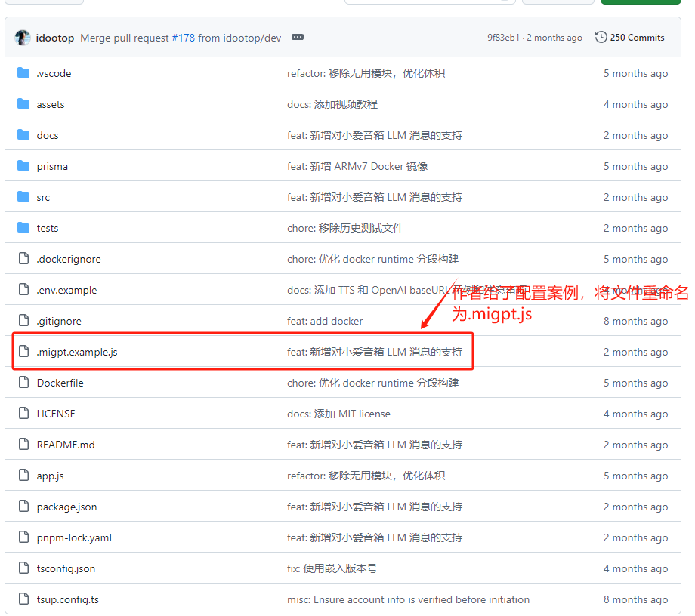Click the folder icon next to docs
695x616 pixels.
[x=23, y=134]
